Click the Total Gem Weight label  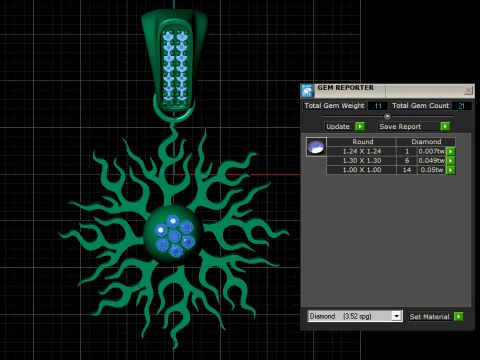point(334,106)
